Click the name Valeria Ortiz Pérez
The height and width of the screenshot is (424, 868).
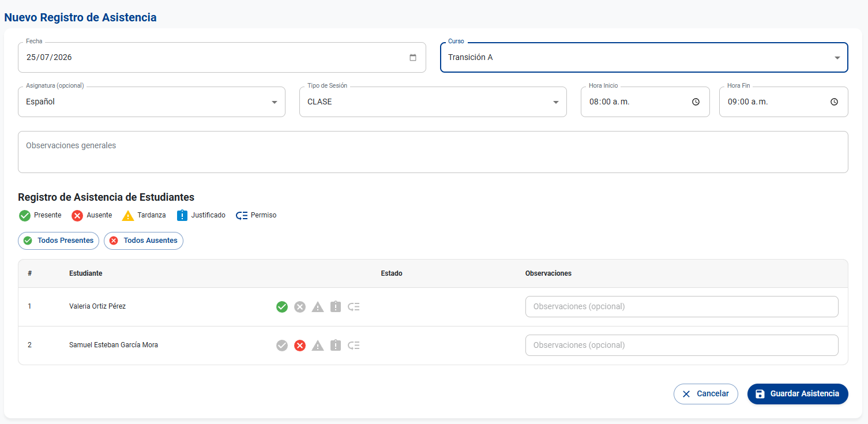point(97,306)
